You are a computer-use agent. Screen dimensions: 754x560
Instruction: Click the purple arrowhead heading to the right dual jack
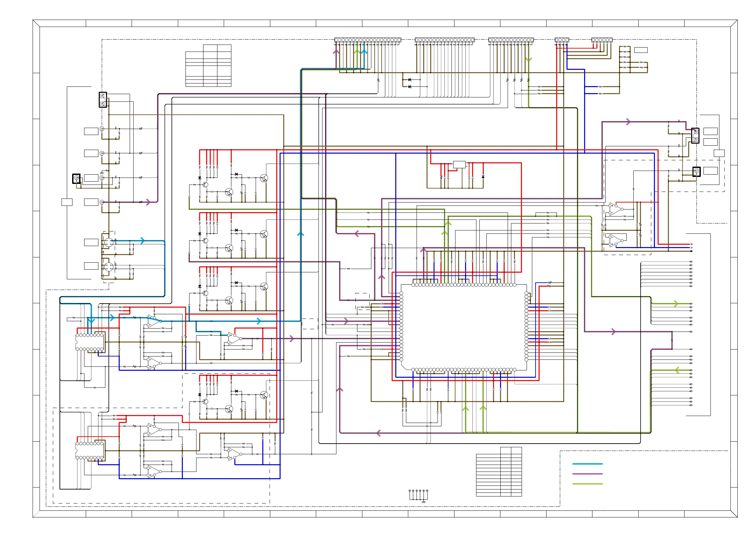pos(628,122)
